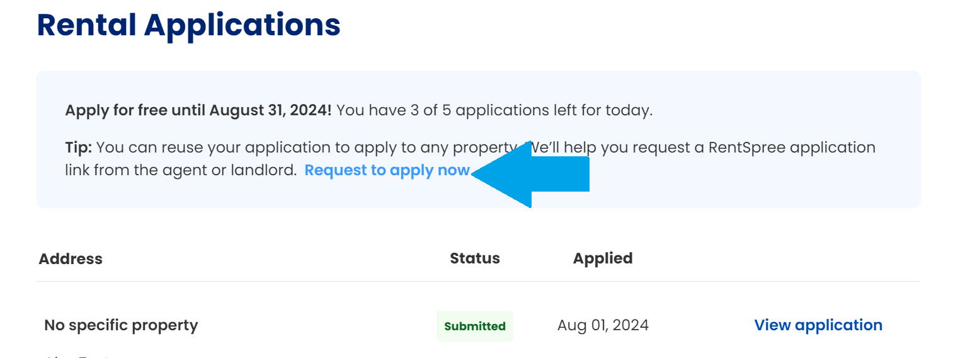The height and width of the screenshot is (358, 980).
Task: Click the Aug 01, 2024 applied date
Action: (603, 325)
